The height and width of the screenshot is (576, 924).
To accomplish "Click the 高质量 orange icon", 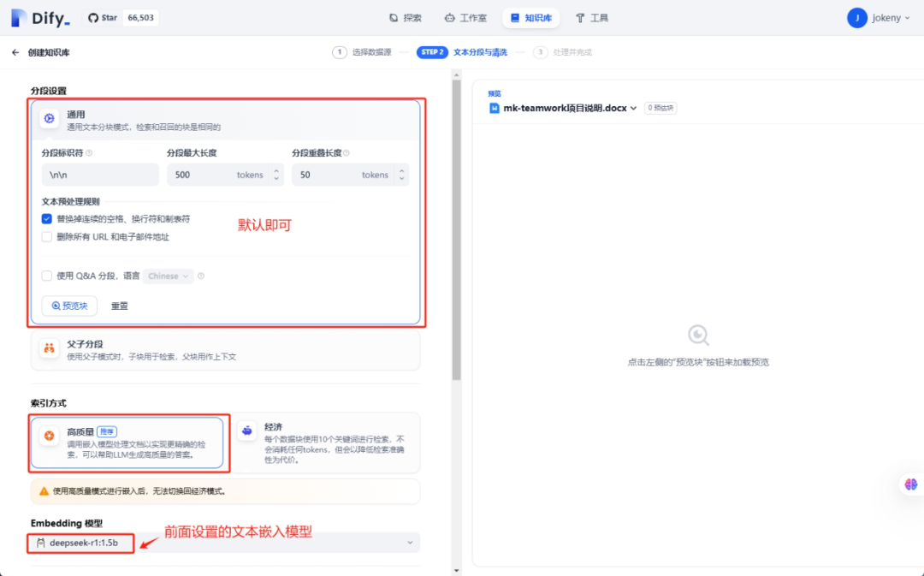I will pos(50,436).
